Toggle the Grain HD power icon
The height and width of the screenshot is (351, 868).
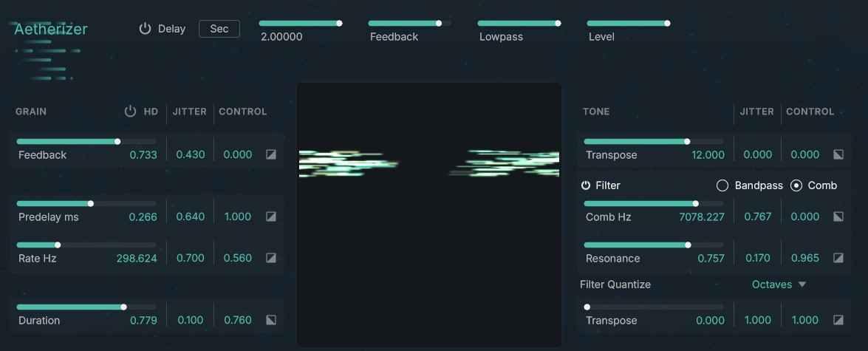(x=130, y=112)
